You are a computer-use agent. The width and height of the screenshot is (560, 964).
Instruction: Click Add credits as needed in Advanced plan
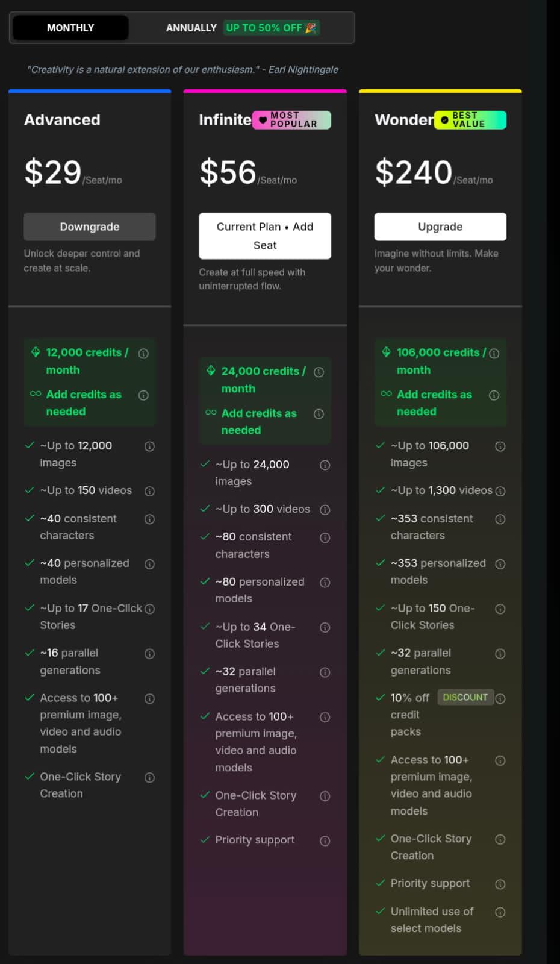pos(83,402)
